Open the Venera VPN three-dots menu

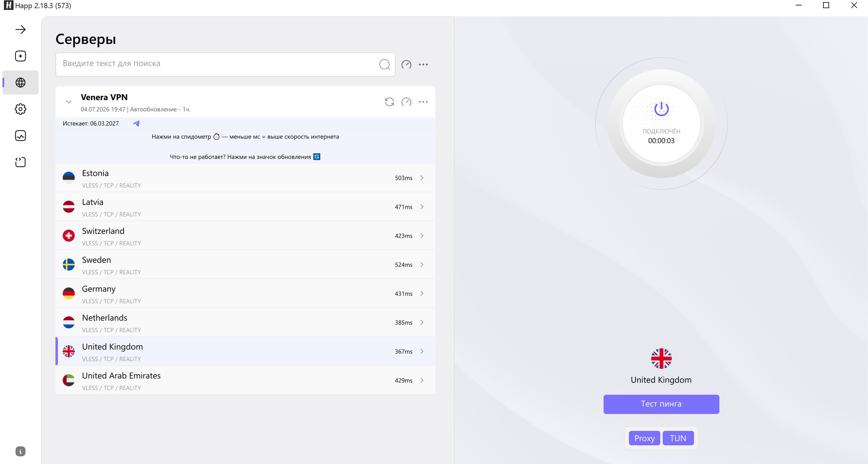[x=423, y=102]
